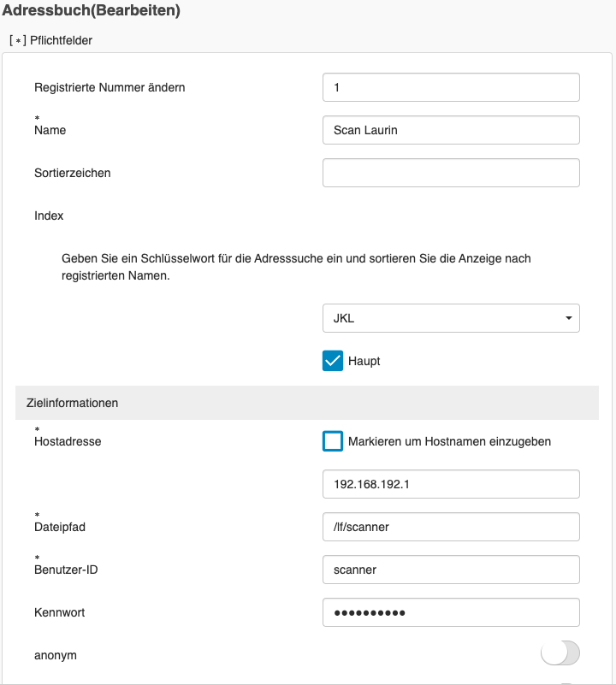Click the blue checkmark beside Haupt
This screenshot has height=685, width=616.
[332, 361]
